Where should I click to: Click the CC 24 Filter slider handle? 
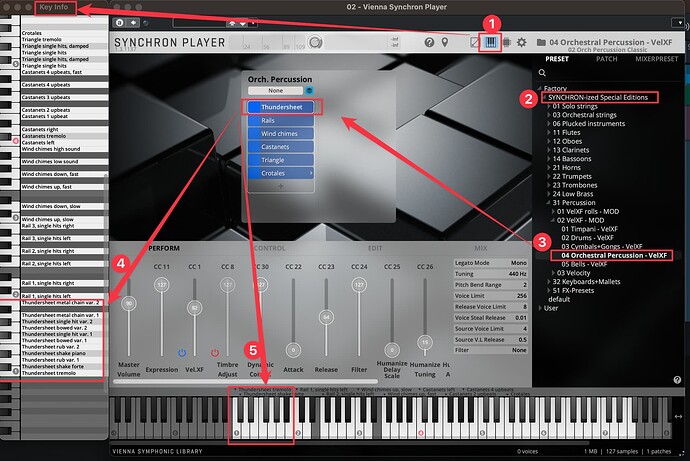[359, 285]
